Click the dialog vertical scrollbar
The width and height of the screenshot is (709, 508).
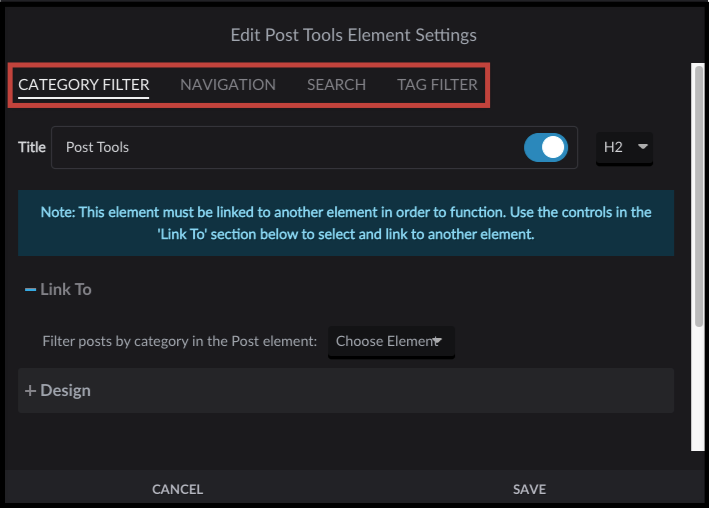point(699,196)
